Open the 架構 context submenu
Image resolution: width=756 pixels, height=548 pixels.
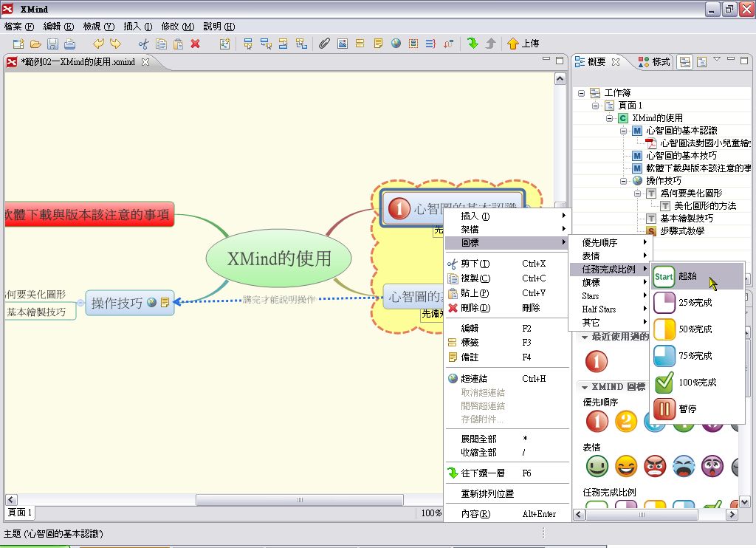506,229
